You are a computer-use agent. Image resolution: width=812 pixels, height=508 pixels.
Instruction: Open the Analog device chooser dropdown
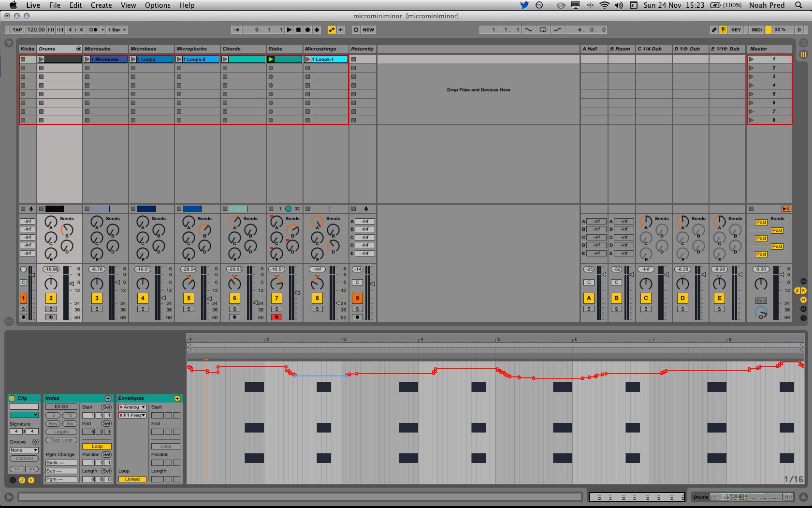click(132, 407)
